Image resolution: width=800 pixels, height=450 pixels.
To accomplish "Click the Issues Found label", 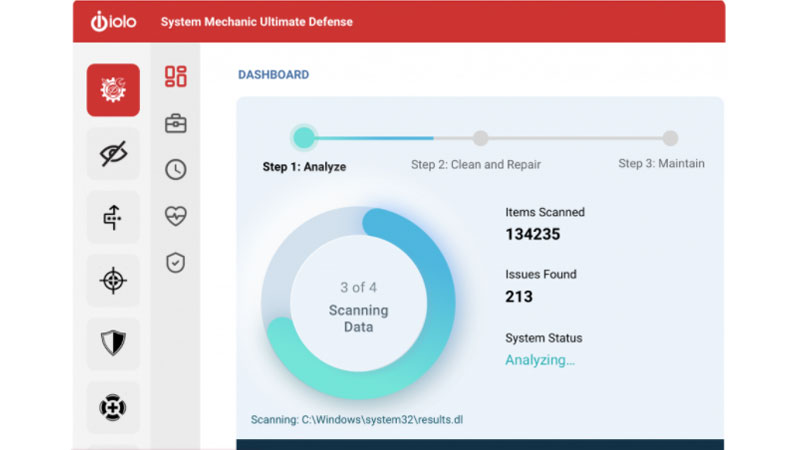I will [x=541, y=274].
